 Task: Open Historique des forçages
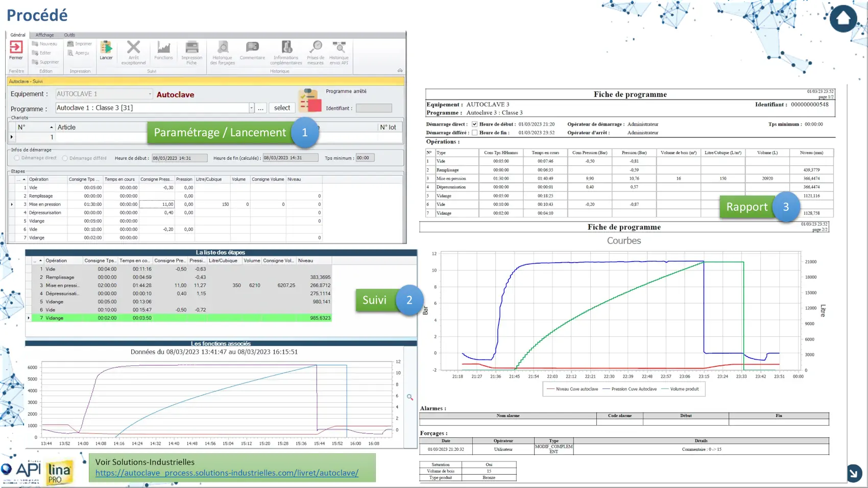(223, 48)
